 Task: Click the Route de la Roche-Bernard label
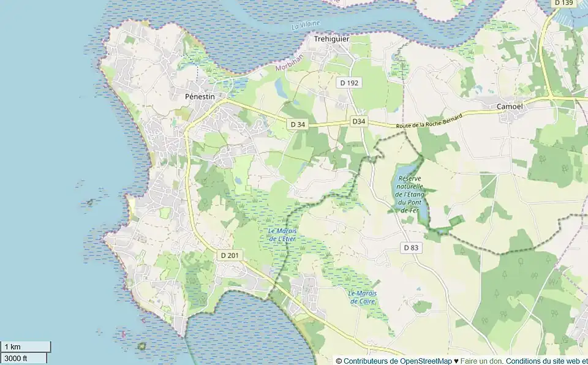click(429, 121)
